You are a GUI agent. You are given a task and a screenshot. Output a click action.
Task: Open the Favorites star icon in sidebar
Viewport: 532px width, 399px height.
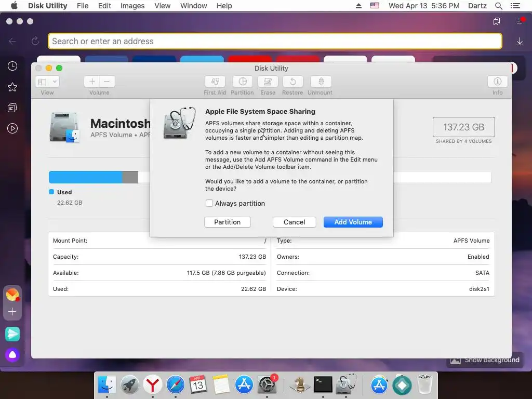pyautogui.click(x=12, y=87)
